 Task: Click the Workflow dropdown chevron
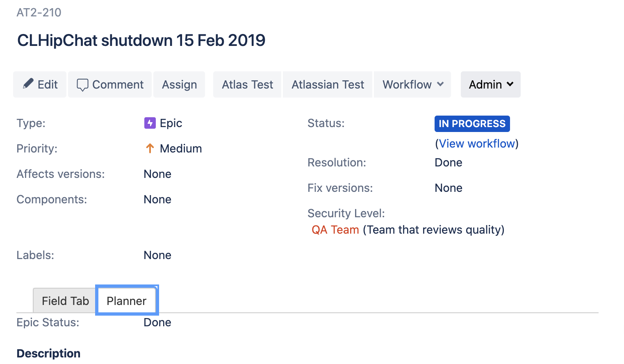pos(441,84)
